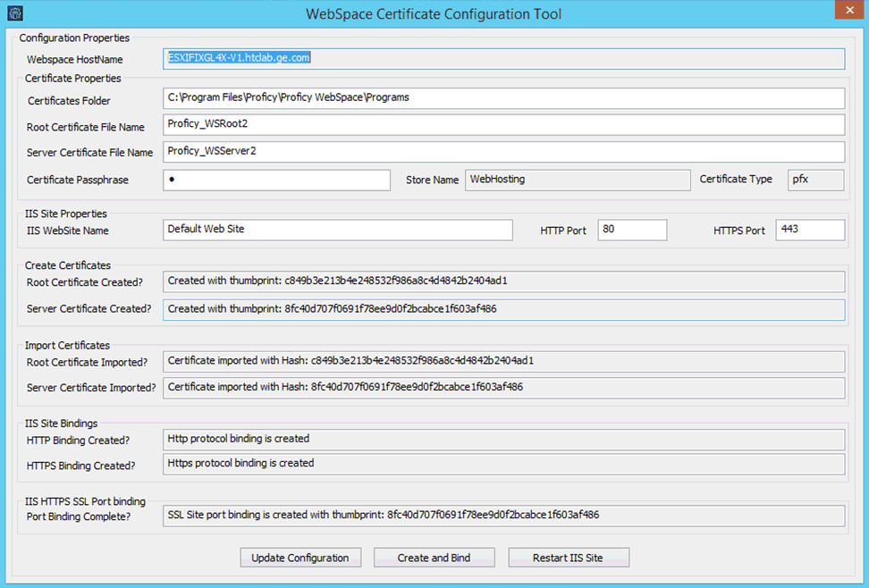The image size is (869, 588).
Task: Click the HTTPS Port field showing 443
Action: coord(810,230)
